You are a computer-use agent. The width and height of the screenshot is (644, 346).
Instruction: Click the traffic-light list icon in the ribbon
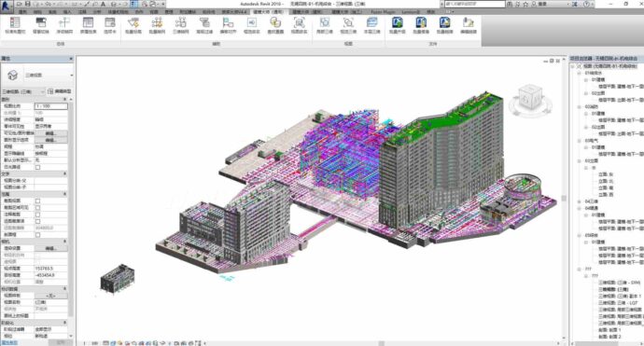click(x=15, y=22)
